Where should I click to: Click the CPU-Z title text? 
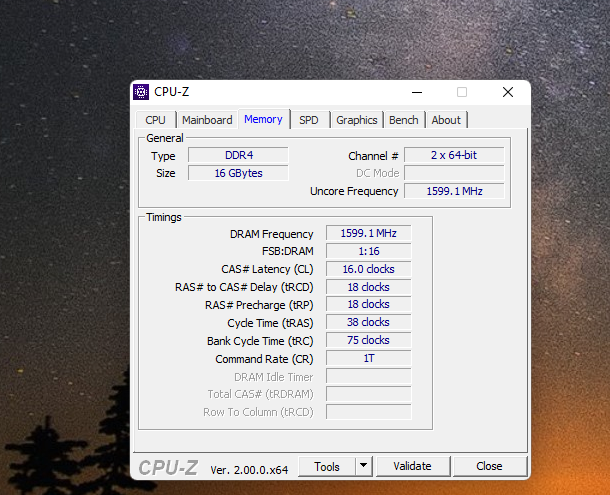tap(172, 92)
